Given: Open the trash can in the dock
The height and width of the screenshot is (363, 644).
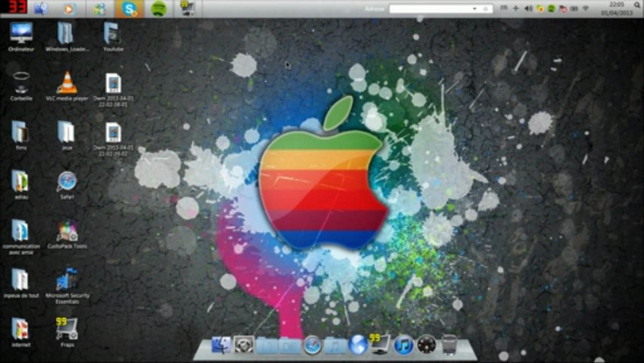Looking at the screenshot, I should [449, 344].
